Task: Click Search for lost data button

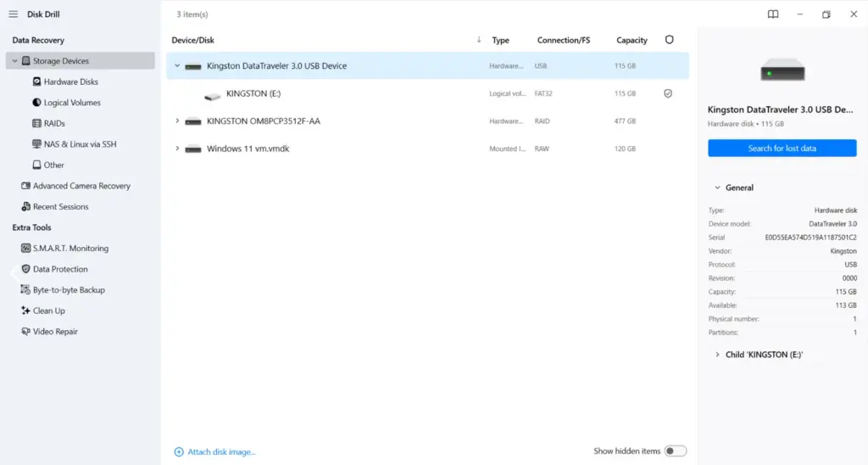Action: [x=782, y=148]
